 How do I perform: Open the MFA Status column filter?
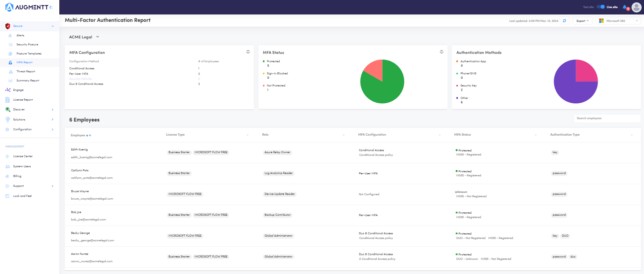[x=535, y=135]
